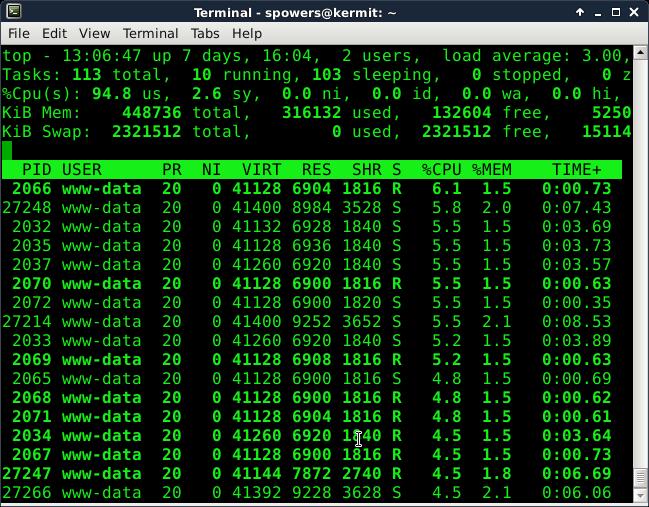The width and height of the screenshot is (649, 507).
Task: Open the File menu
Action: point(19,33)
